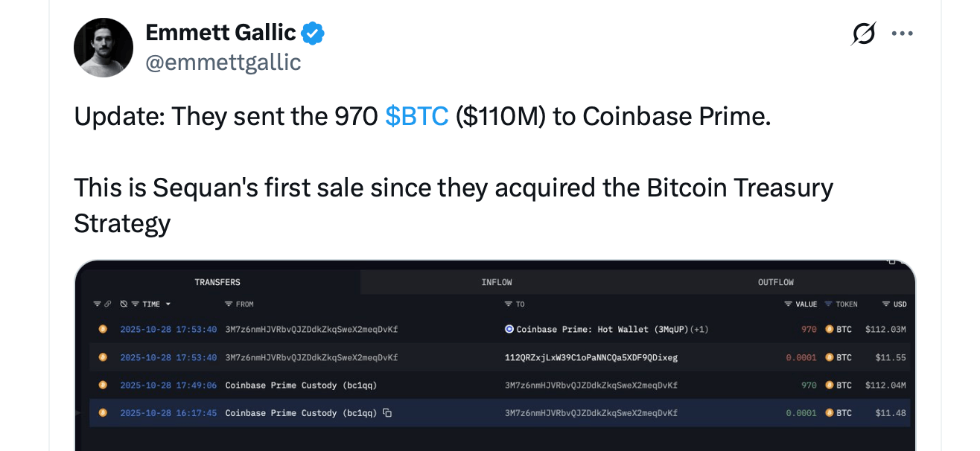Screen dimensions: 980x451
Task: Open the three-dot more options menu
Action: point(902,33)
